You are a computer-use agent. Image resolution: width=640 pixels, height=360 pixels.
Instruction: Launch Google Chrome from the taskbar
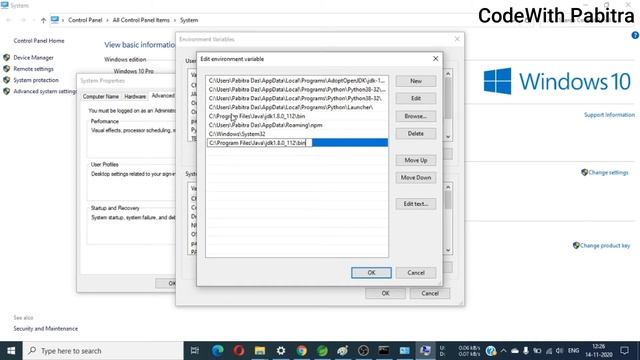coord(302,351)
